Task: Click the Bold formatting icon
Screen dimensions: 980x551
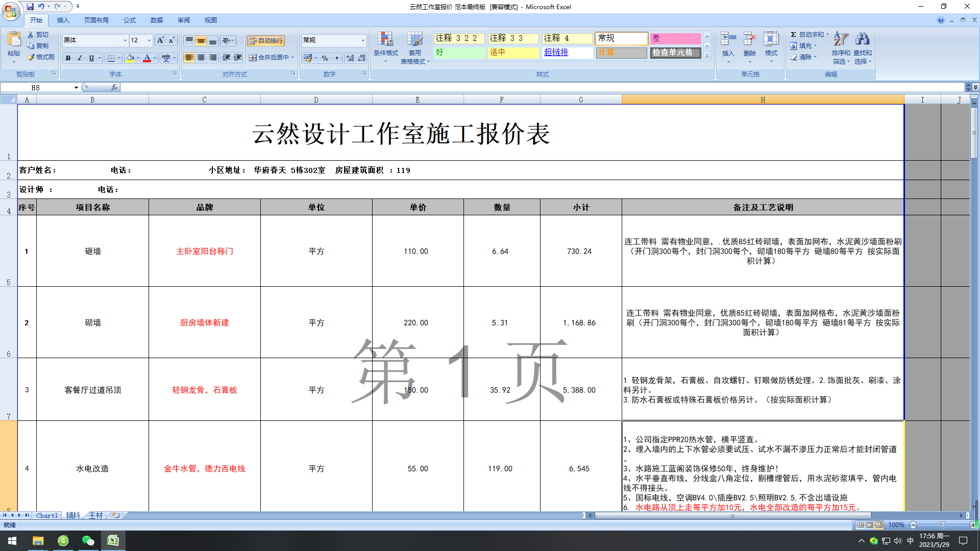Action: [68, 58]
